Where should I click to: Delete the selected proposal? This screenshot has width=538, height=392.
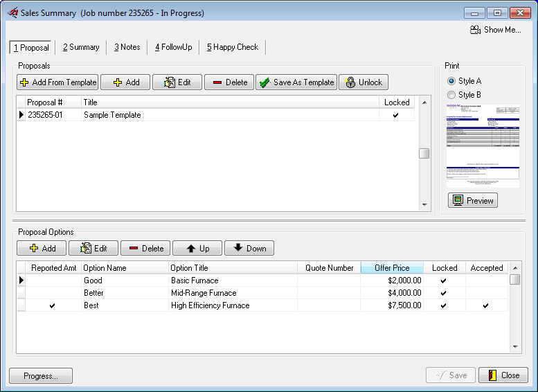(229, 82)
